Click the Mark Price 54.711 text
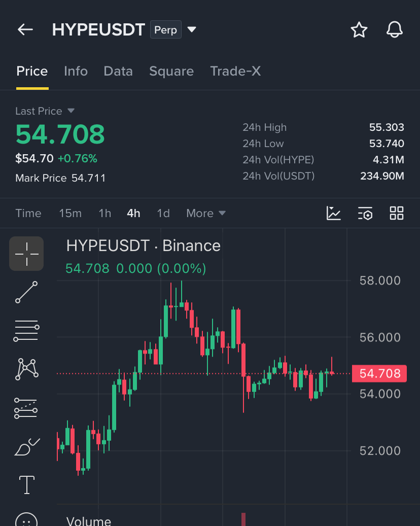The height and width of the screenshot is (526, 420). coord(60,178)
